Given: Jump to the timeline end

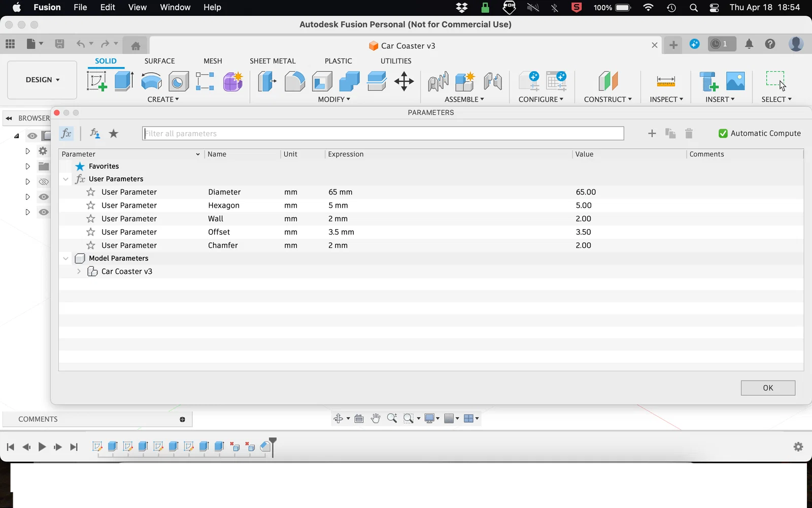Looking at the screenshot, I should pos(74,447).
